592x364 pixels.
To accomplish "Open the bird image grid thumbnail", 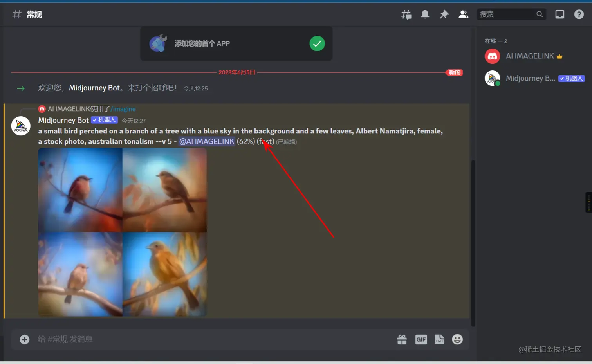I will (122, 232).
